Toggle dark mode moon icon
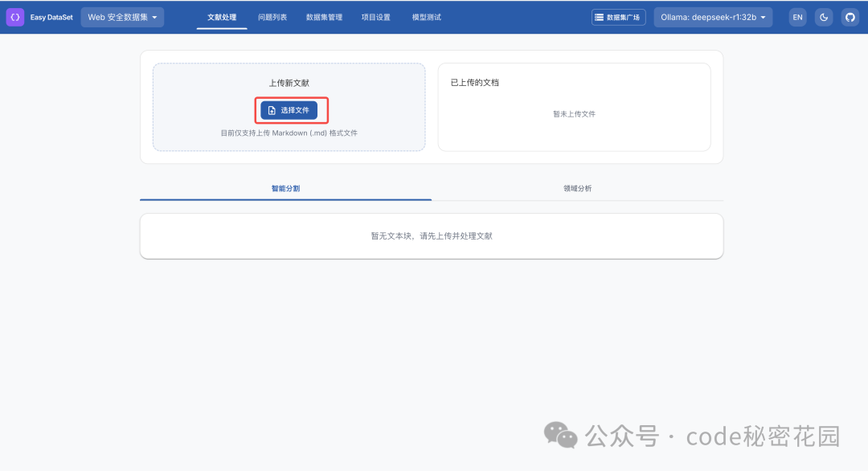Image resolution: width=868 pixels, height=471 pixels. pos(824,17)
